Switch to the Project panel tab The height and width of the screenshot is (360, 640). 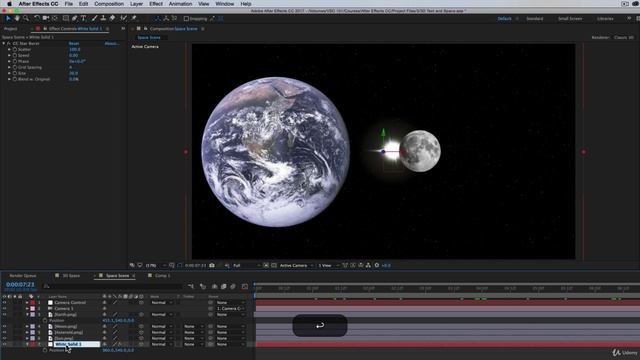(x=11, y=29)
